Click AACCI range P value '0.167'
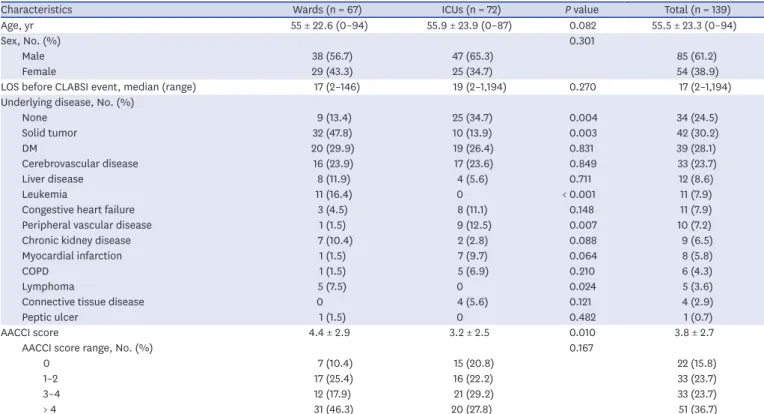This screenshot has height=414, width=764. pos(581,348)
